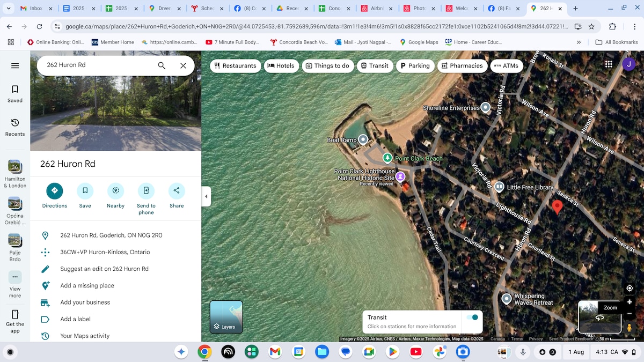Click View more recents
This screenshot has height=362, width=644.
coord(15,284)
